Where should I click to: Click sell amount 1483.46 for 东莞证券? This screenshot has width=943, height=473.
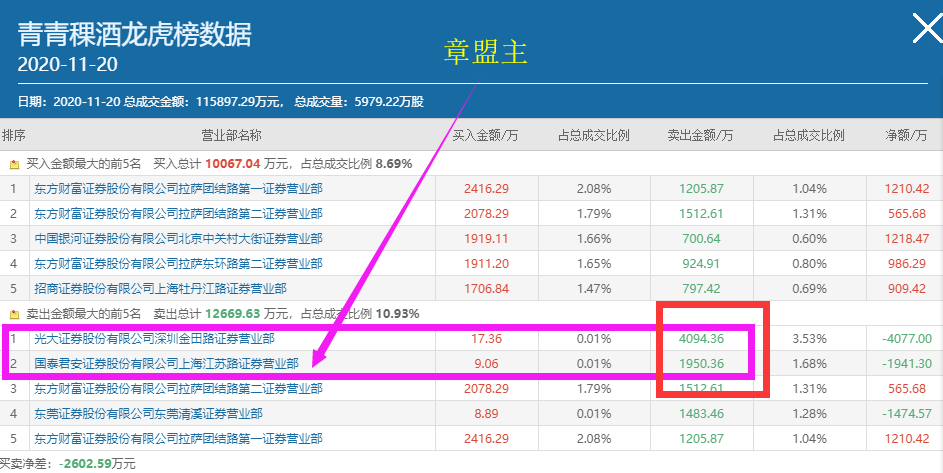coord(701,414)
